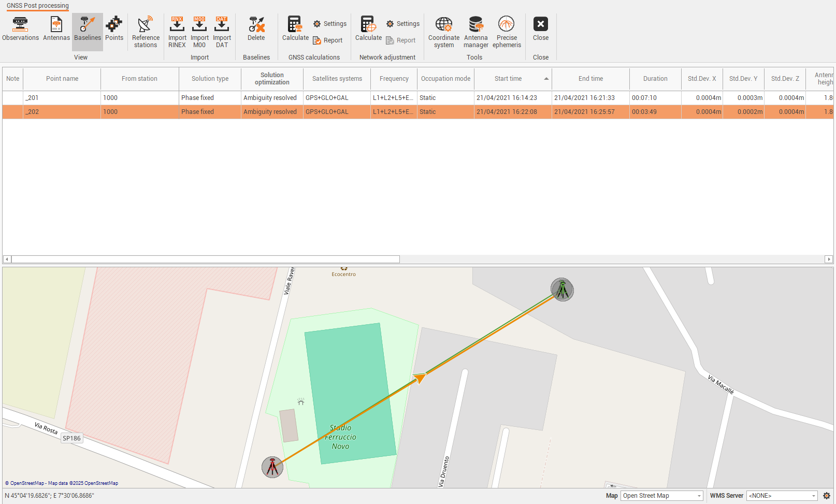Open the Precise ephemeris tool
Viewport: 836px width, 504px height.
click(x=507, y=32)
